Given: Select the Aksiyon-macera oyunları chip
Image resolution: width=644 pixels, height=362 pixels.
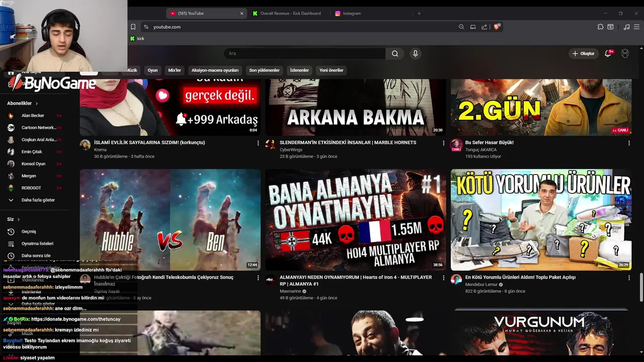Looking at the screenshot, I should tap(215, 70).
